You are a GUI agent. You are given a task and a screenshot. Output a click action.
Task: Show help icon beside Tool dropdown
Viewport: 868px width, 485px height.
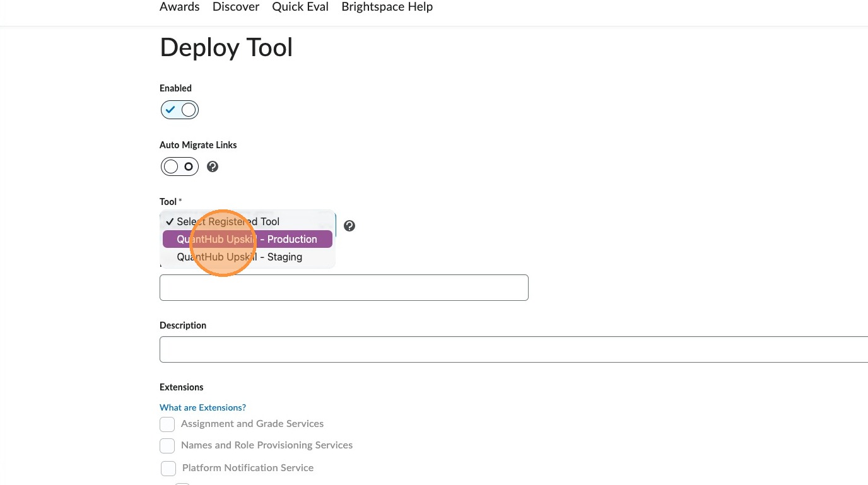349,226
